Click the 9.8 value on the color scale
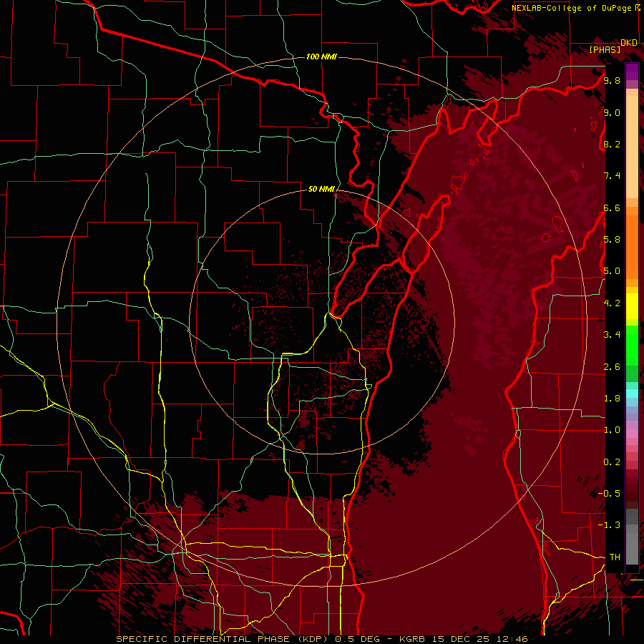Viewport: 644px width, 644px height. click(x=612, y=80)
